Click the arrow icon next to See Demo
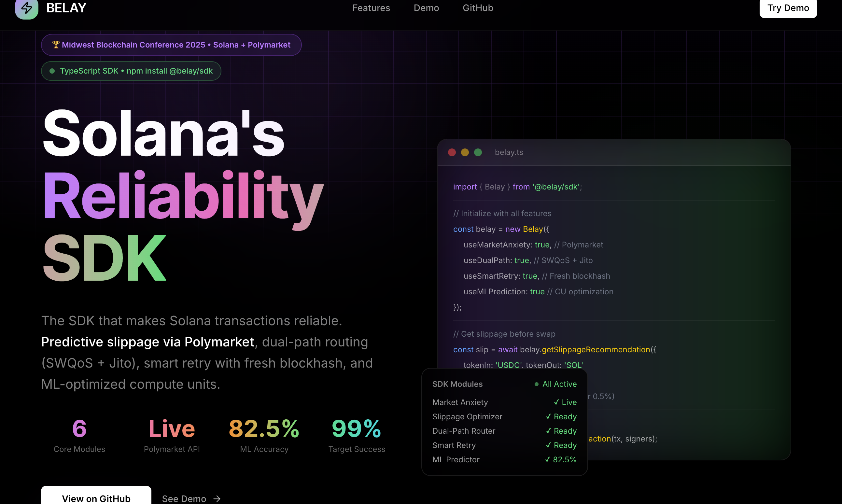 tap(217, 498)
